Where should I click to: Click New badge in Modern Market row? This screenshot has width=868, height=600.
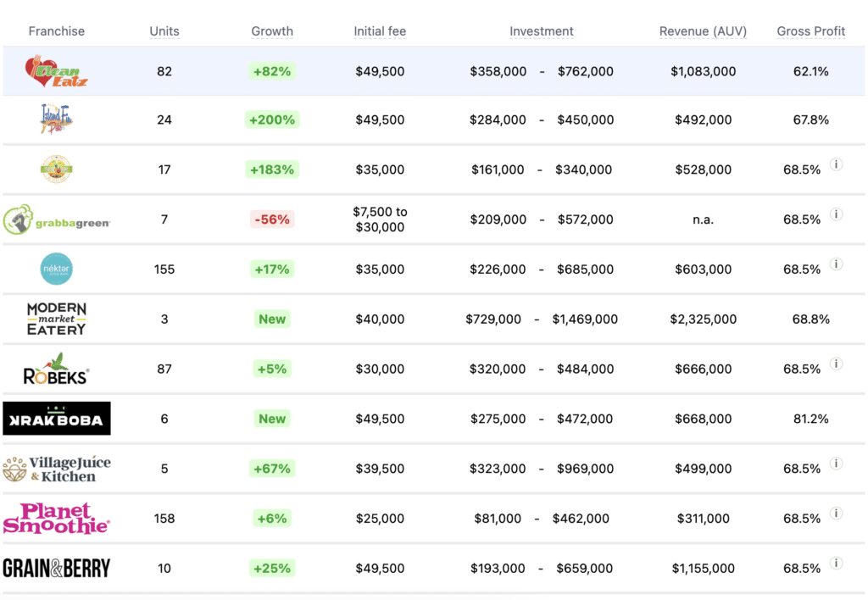tap(272, 319)
